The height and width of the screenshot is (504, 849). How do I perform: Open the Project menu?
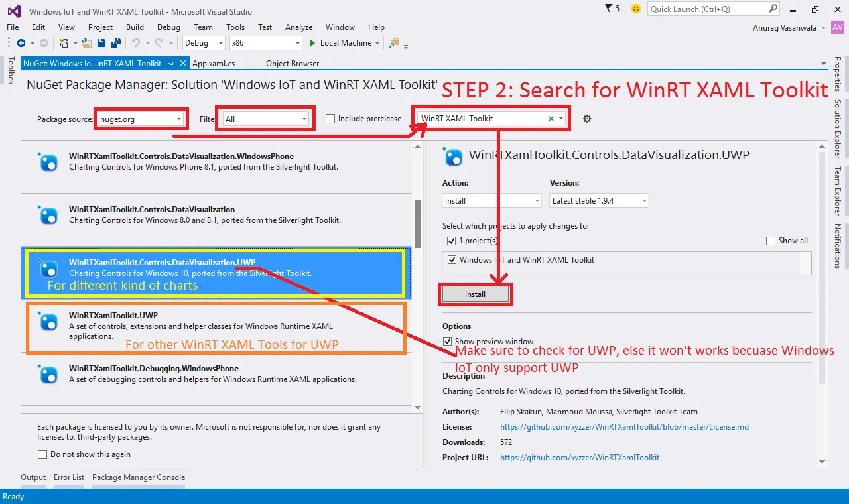[101, 27]
